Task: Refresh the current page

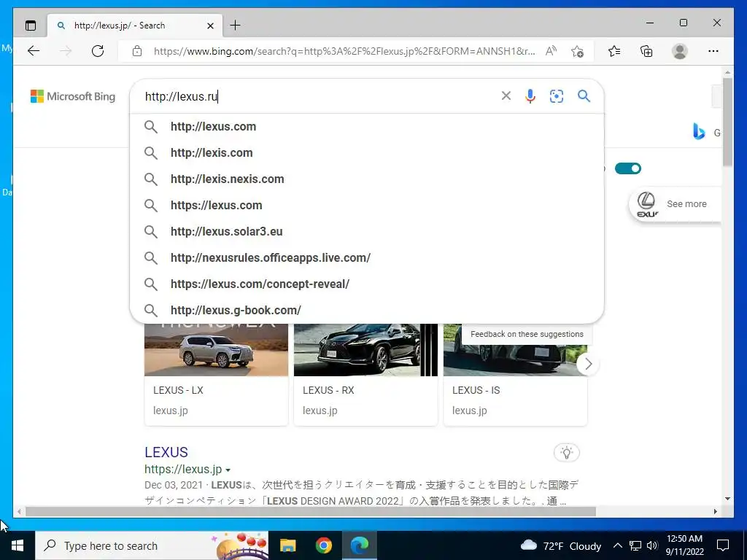Action: point(98,51)
